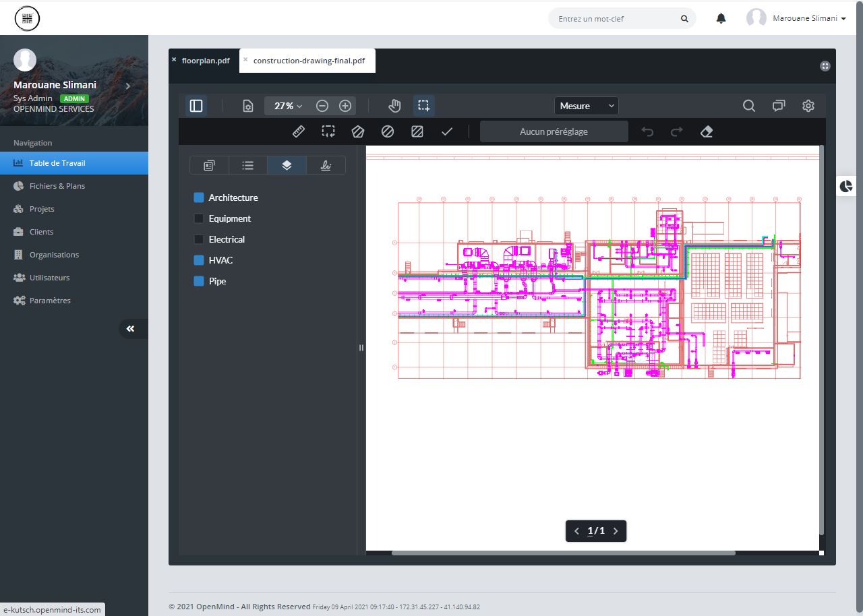Screen dimensions: 863x616
Task: Go to the next page arrow
Action: 616,531
